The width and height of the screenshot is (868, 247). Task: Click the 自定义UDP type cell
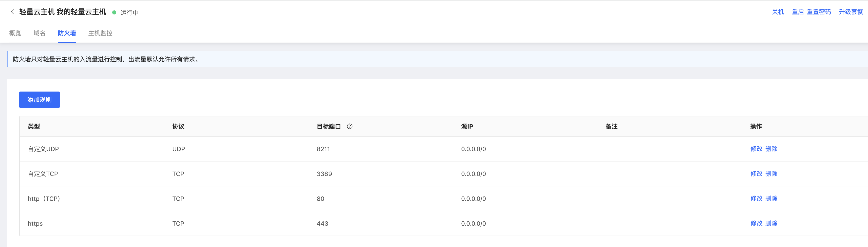click(x=44, y=149)
